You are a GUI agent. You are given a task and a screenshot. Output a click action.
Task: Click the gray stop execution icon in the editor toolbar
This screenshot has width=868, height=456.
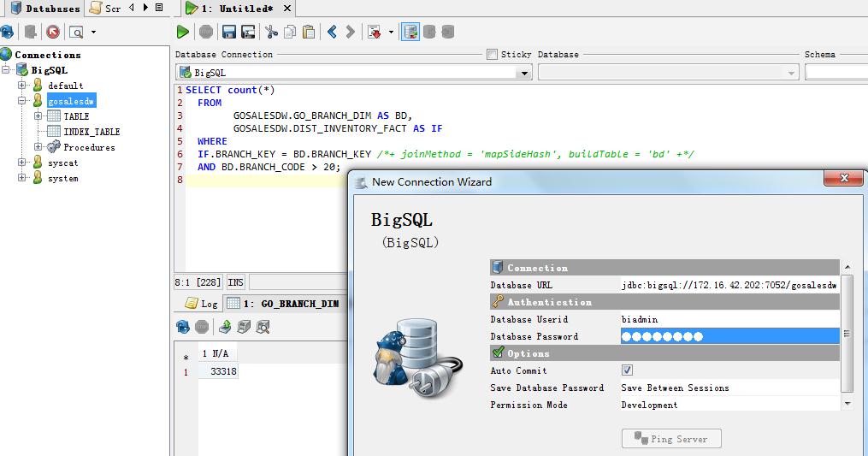206,33
